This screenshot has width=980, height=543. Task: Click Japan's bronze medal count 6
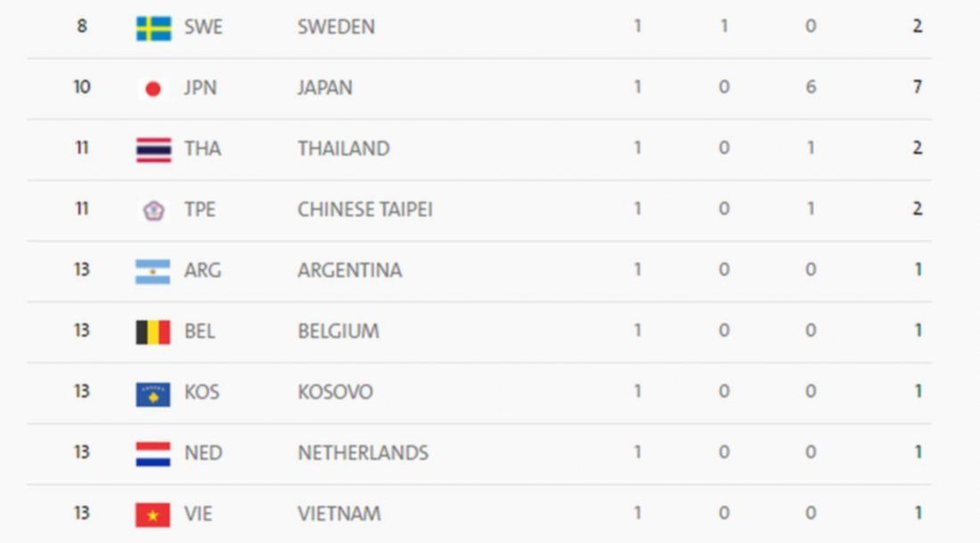(811, 86)
